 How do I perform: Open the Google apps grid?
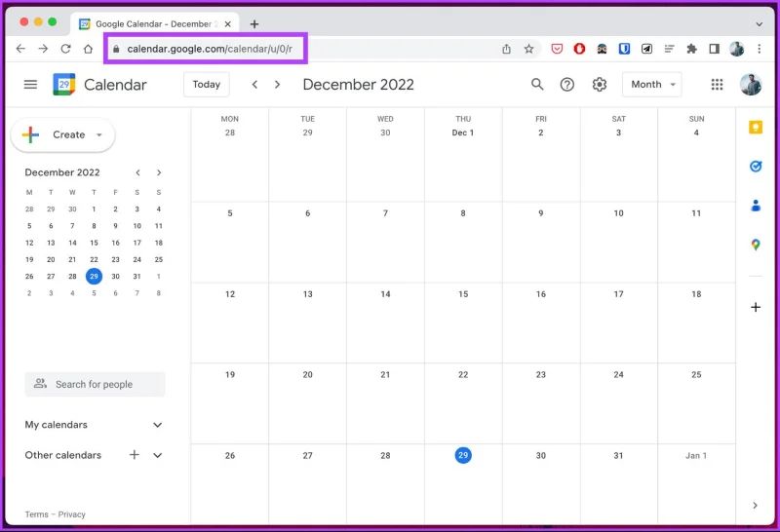click(x=717, y=85)
